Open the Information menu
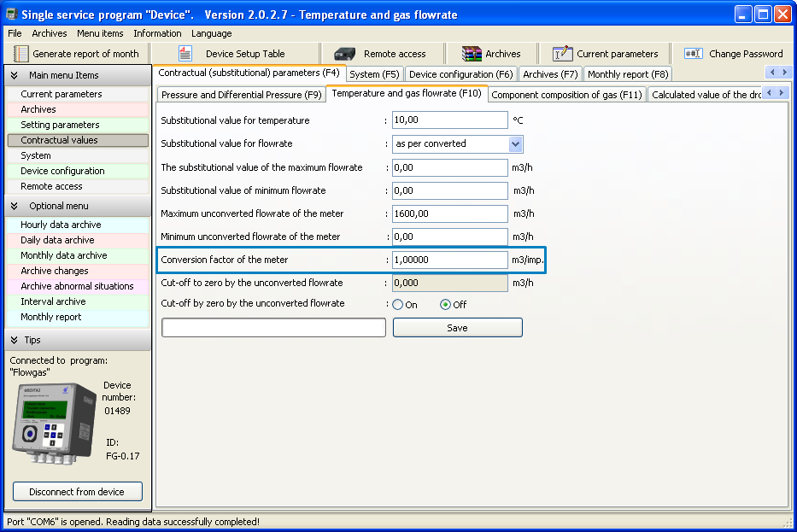The height and width of the screenshot is (532, 797). pos(157,33)
